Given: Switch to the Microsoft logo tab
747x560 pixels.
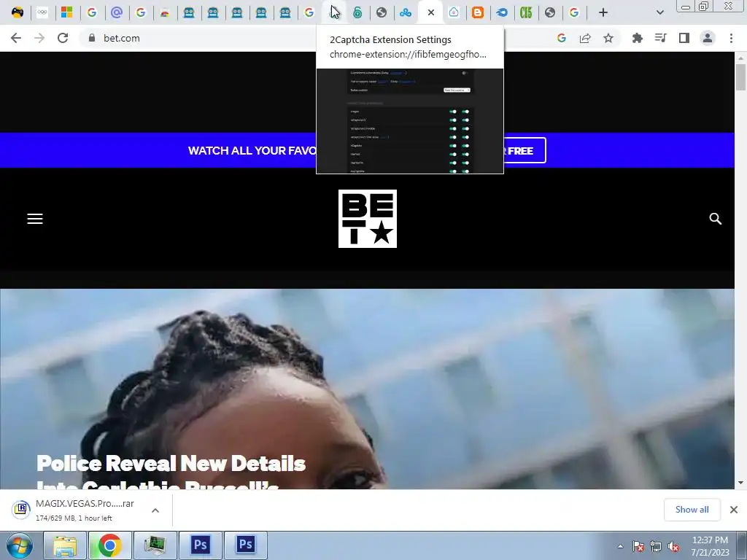Looking at the screenshot, I should pos(66,12).
